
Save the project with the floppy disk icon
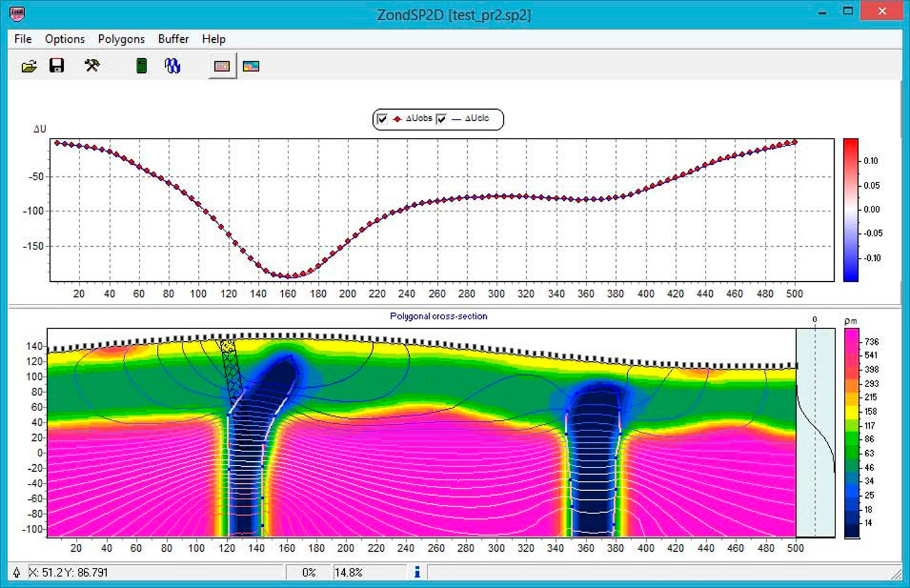point(56,66)
